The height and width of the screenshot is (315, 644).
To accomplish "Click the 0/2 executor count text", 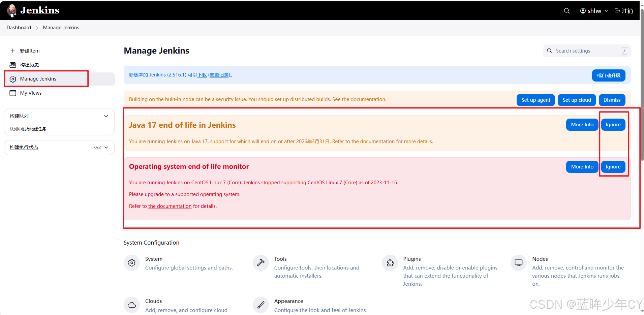I will point(97,148).
